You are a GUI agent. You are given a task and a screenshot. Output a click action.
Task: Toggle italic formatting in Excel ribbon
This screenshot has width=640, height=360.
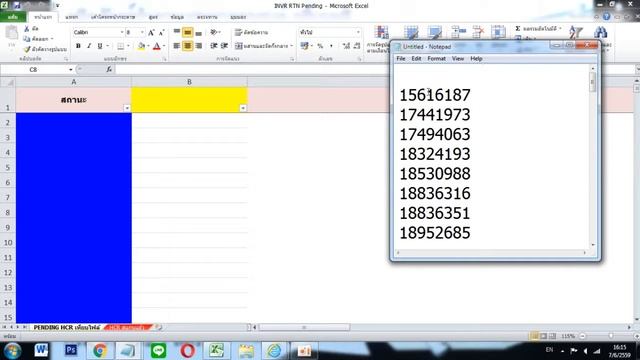(89, 46)
